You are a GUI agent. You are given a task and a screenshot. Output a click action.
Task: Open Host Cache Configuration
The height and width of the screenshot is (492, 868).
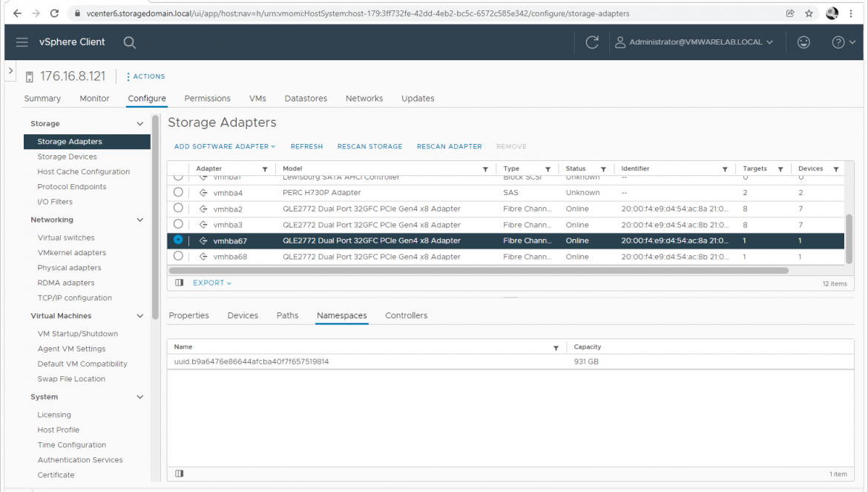[x=84, y=171]
